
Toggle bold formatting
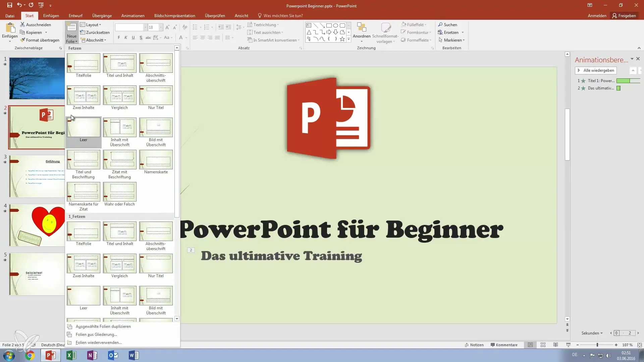pyautogui.click(x=119, y=38)
